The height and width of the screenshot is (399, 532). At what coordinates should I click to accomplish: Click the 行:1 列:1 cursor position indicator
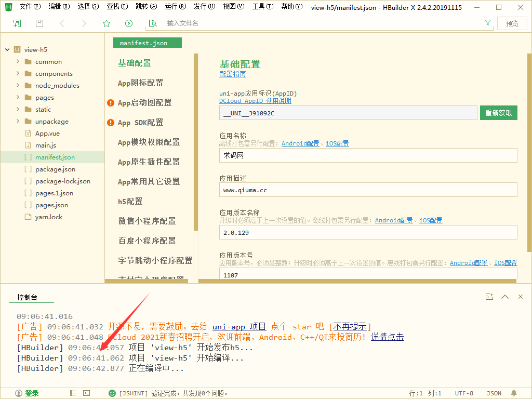[x=425, y=393]
